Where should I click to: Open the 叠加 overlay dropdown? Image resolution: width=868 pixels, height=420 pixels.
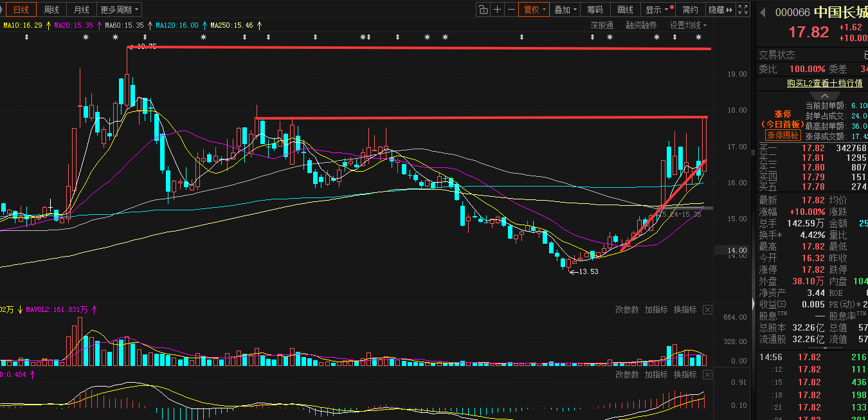click(565, 10)
